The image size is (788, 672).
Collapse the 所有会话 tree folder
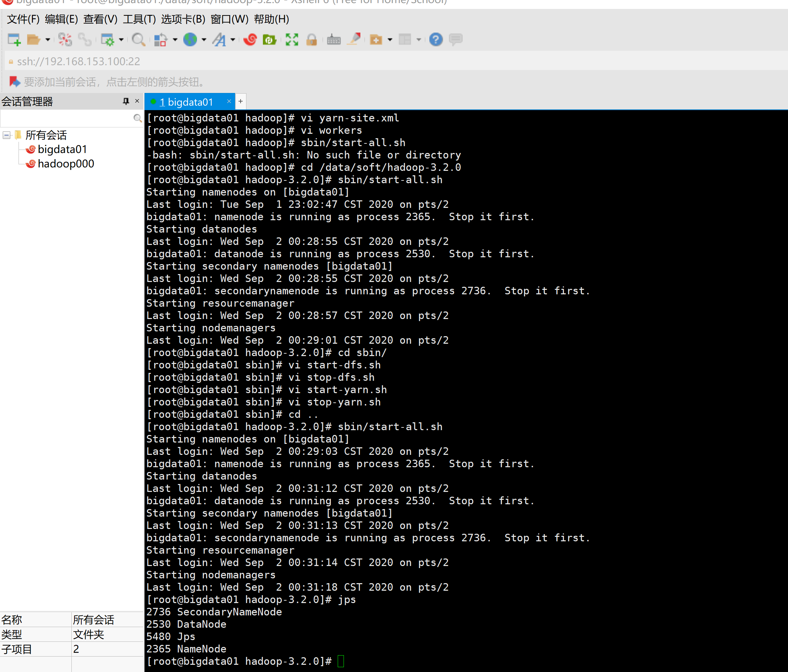pyautogui.click(x=7, y=135)
